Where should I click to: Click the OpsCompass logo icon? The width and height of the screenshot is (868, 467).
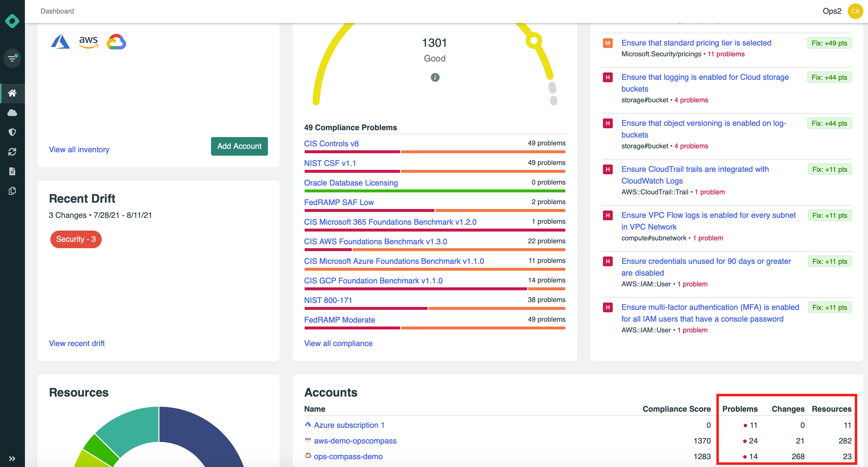pos(12,21)
